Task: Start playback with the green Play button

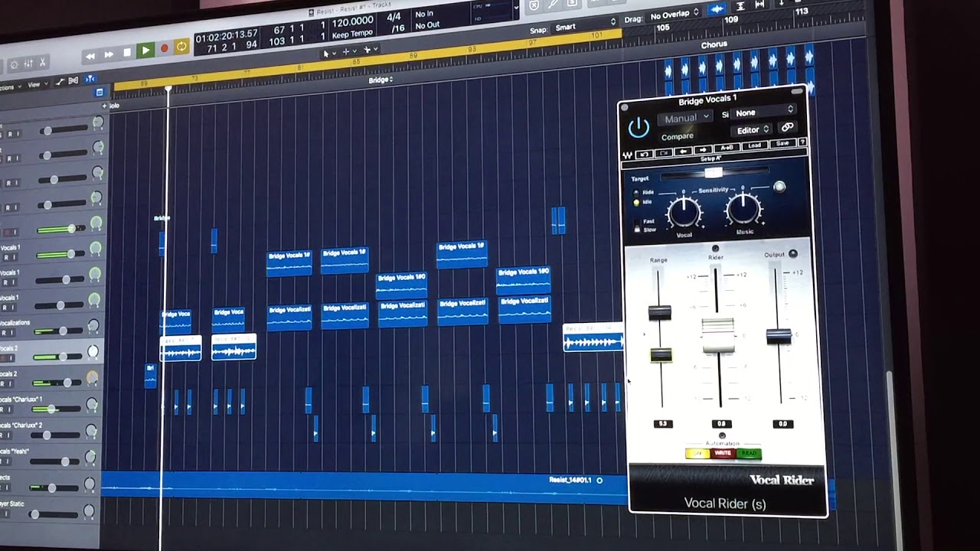Action: [145, 51]
